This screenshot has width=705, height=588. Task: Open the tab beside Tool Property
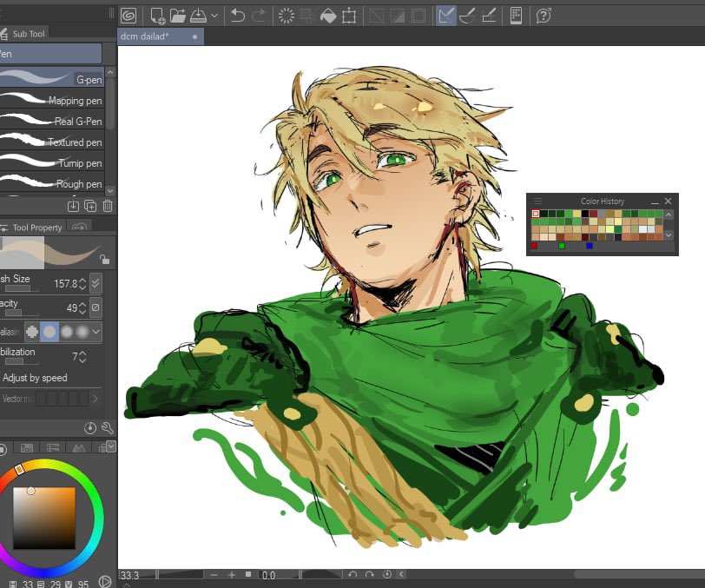(x=79, y=227)
